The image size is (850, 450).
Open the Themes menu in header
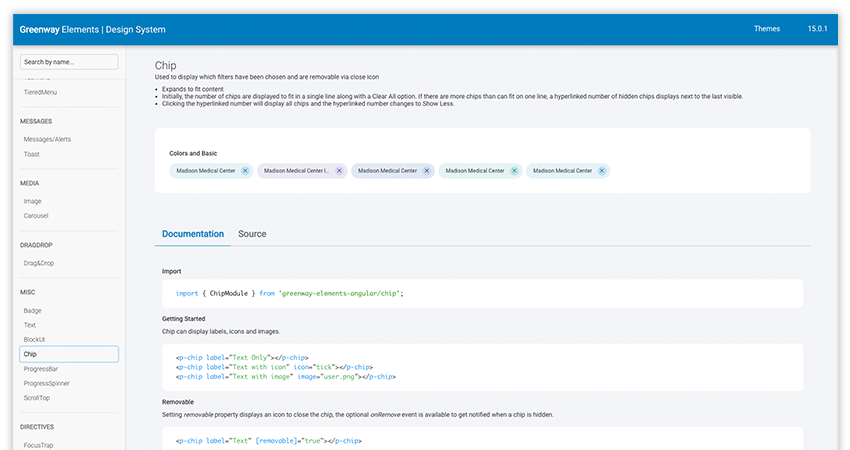click(x=767, y=29)
